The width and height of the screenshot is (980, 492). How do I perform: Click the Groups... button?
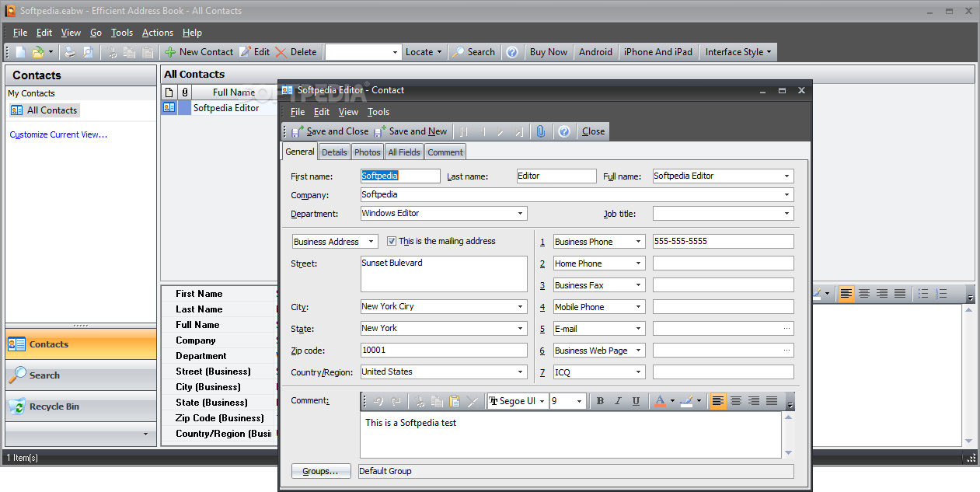point(320,471)
